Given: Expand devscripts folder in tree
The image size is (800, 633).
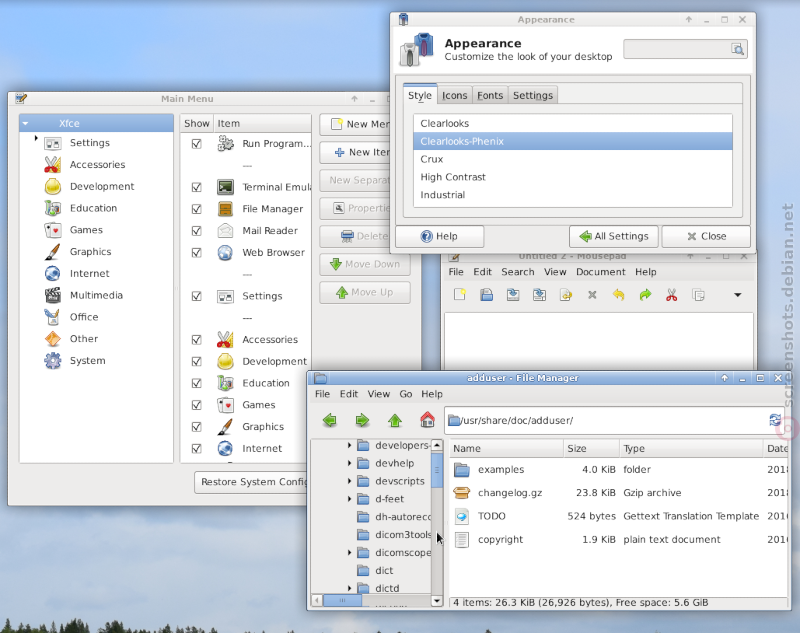Looking at the screenshot, I should pos(349,481).
